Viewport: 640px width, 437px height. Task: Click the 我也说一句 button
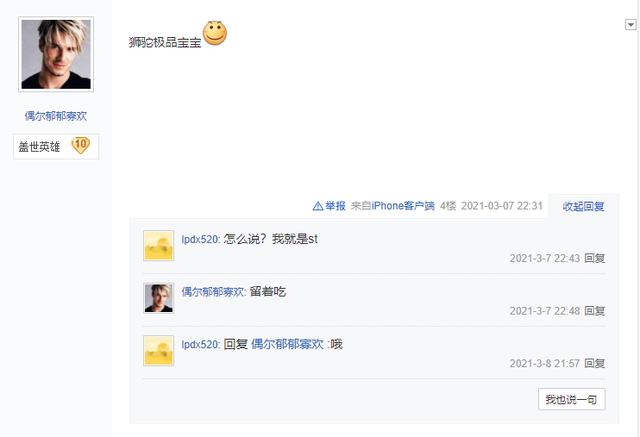571,399
